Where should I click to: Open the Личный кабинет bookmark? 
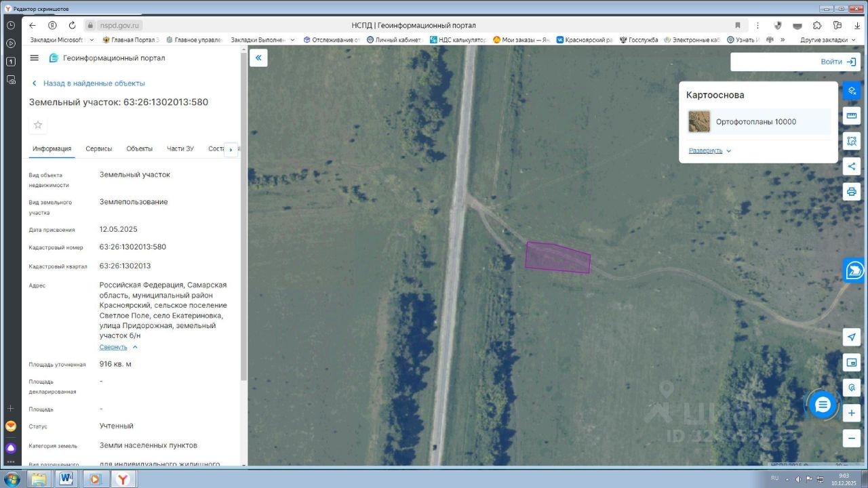(x=394, y=40)
